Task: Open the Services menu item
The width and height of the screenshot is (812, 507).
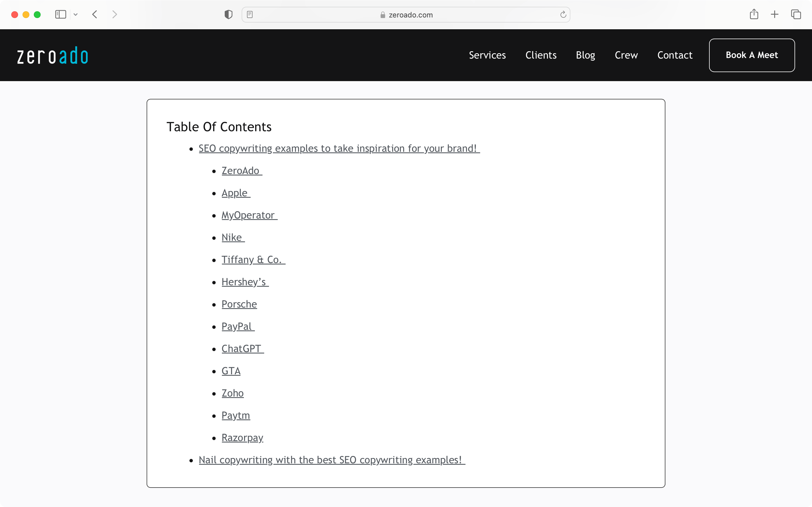Action: tap(487, 55)
